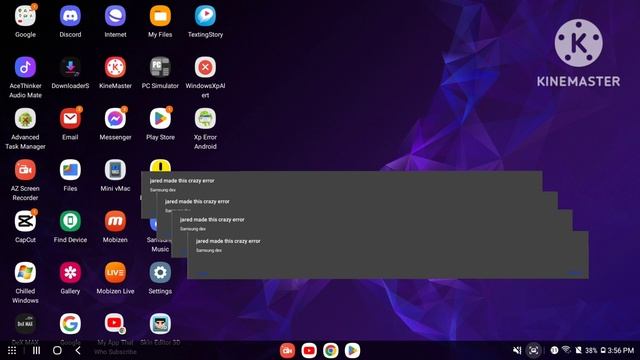Launch Xp Error Android
Viewport: 640px width, 360px height.
tap(205, 119)
